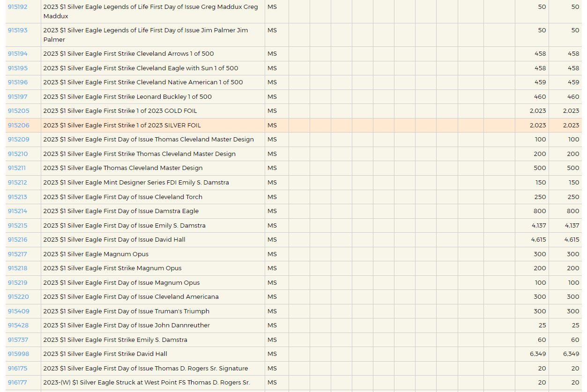587x392 pixels.
Task: Click the 25 total in the last column
Action: 575,325
